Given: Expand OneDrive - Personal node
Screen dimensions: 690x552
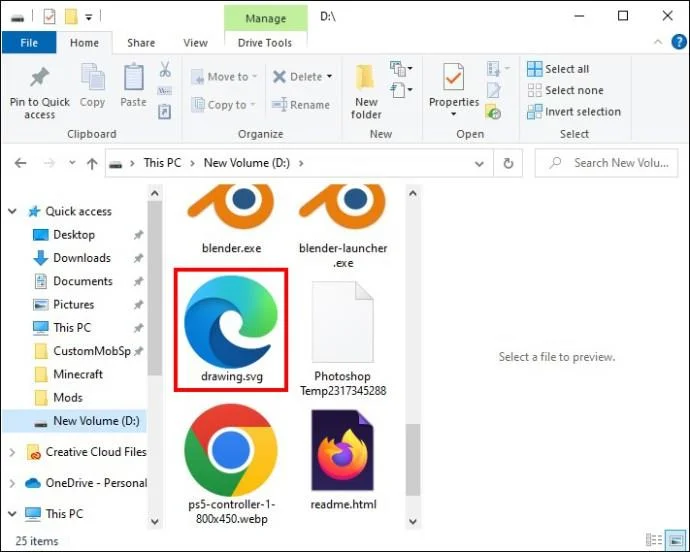Looking at the screenshot, I should point(12,483).
